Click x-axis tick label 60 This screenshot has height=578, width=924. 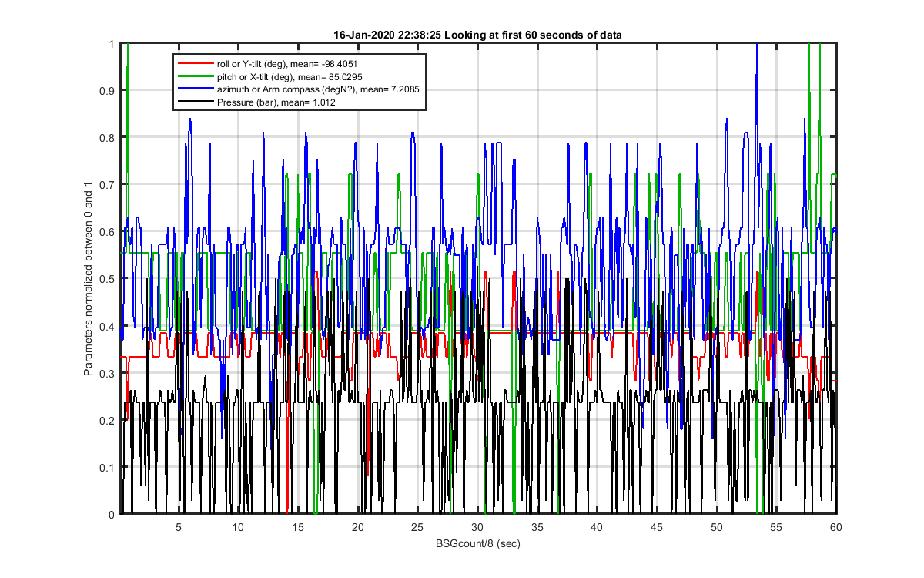pyautogui.click(x=835, y=526)
